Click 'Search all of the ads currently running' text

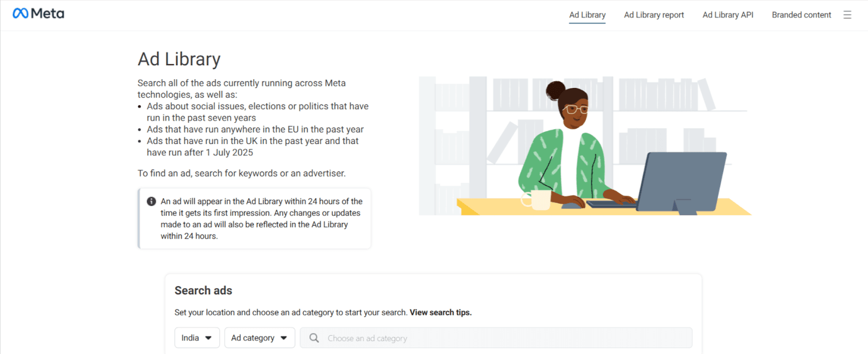pos(241,88)
